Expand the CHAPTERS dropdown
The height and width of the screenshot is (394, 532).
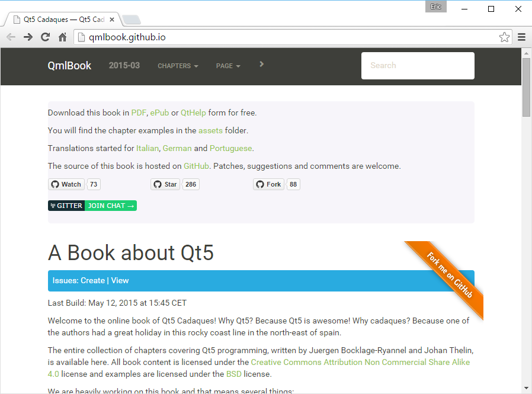pos(178,66)
